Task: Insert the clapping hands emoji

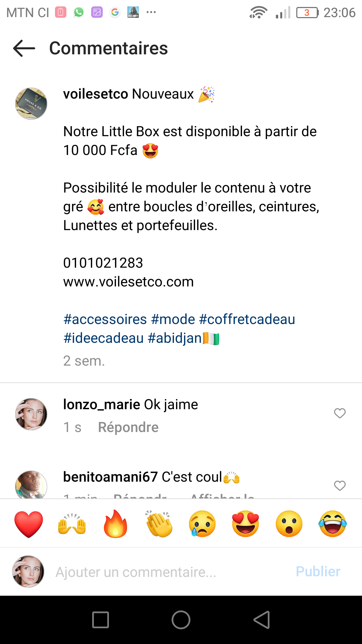Action: (159, 524)
